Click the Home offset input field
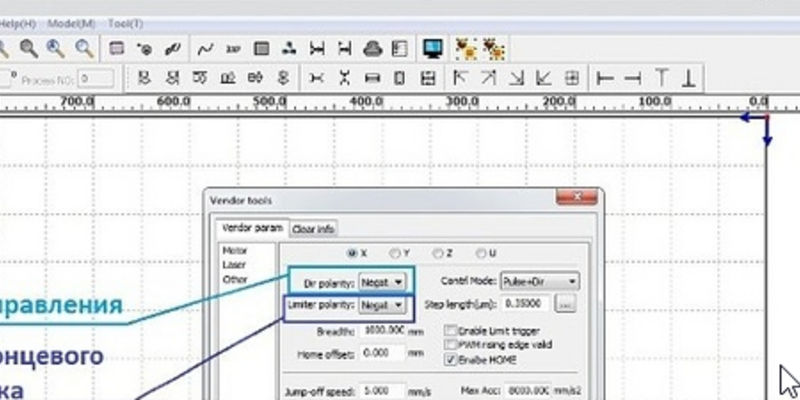Image resolution: width=800 pixels, height=400 pixels. pyautogui.click(x=380, y=353)
